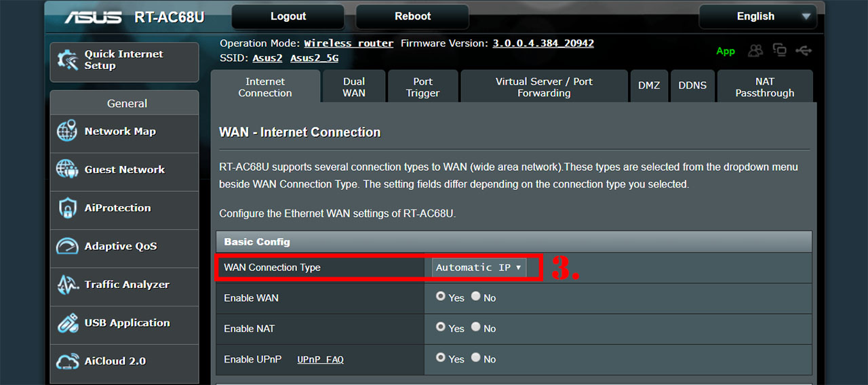Screen dimensions: 868x385
Task: Open the DDNS tab
Action: click(692, 86)
